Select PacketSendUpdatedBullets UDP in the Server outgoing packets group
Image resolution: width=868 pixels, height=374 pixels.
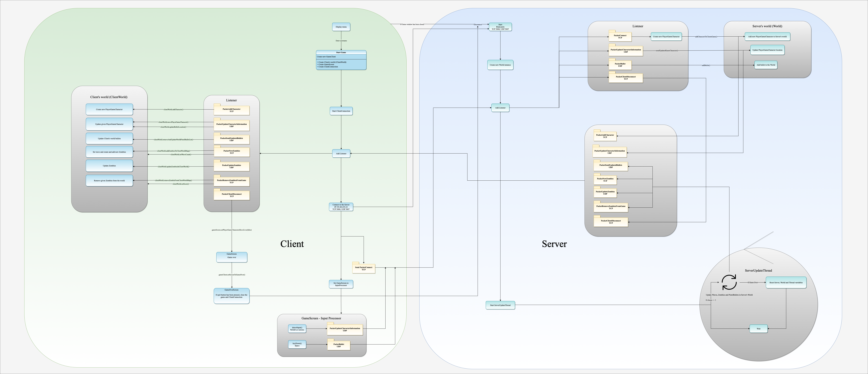coord(611,166)
